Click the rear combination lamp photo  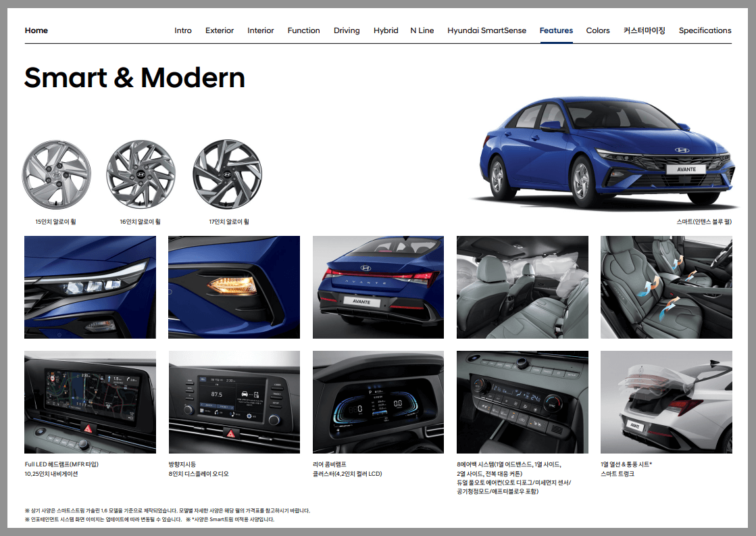pyautogui.click(x=378, y=287)
